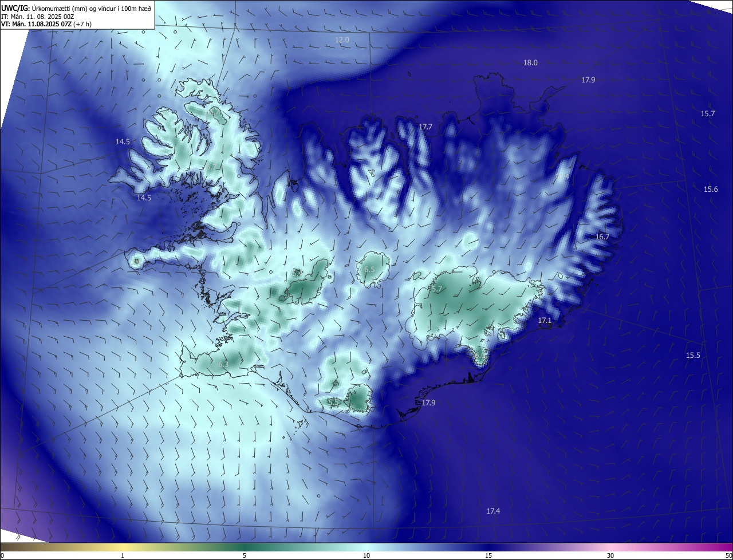The height and width of the screenshot is (560, 733).
Task: Click the title 'Úrkomumætti (mm) og vindur' header line
Action: 76,8
